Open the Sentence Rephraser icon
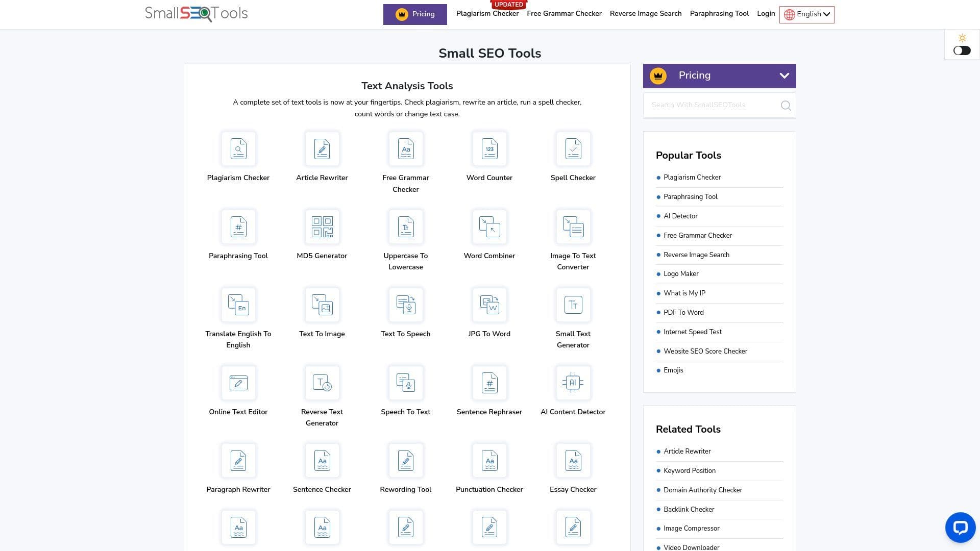The height and width of the screenshot is (551, 980). point(489,383)
